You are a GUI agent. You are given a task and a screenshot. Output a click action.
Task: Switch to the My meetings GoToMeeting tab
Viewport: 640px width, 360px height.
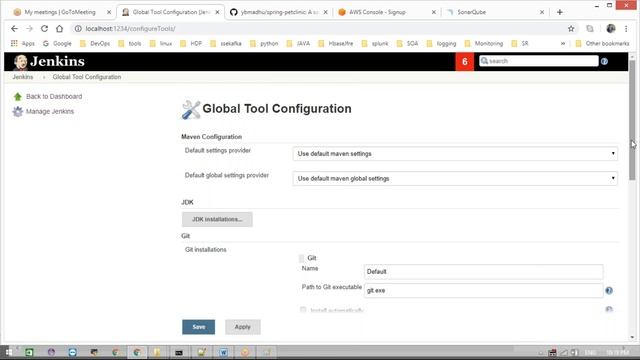pyautogui.click(x=61, y=12)
